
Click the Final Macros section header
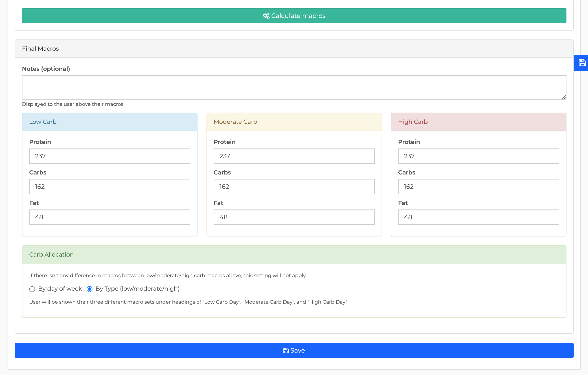pyautogui.click(x=294, y=49)
